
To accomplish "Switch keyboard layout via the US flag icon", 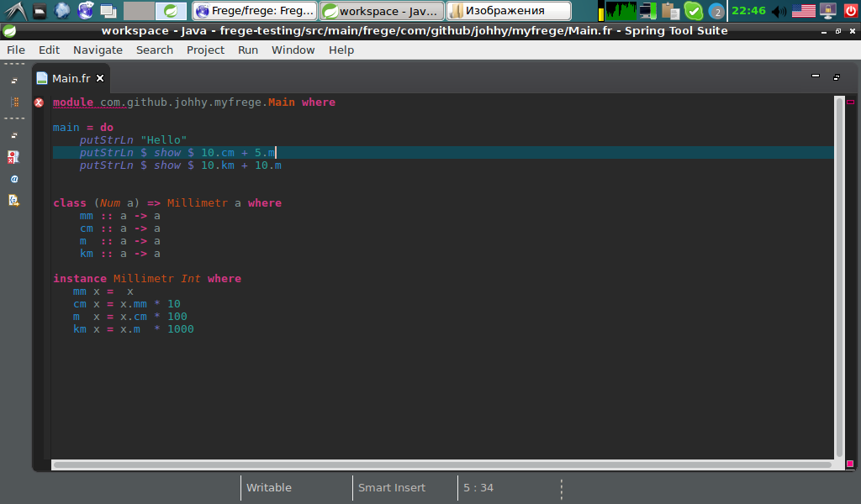I will (x=803, y=11).
